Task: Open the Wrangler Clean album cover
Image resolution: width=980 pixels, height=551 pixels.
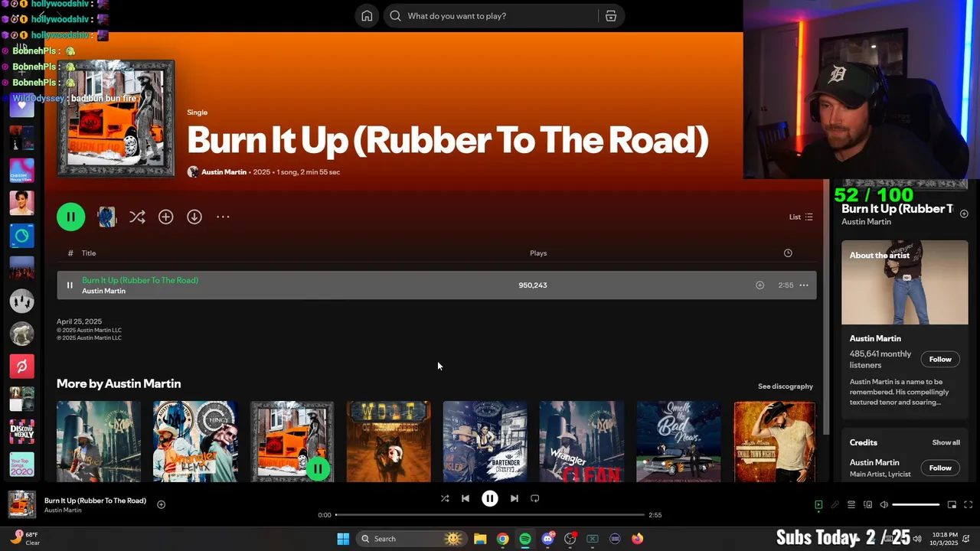Action: (x=581, y=442)
